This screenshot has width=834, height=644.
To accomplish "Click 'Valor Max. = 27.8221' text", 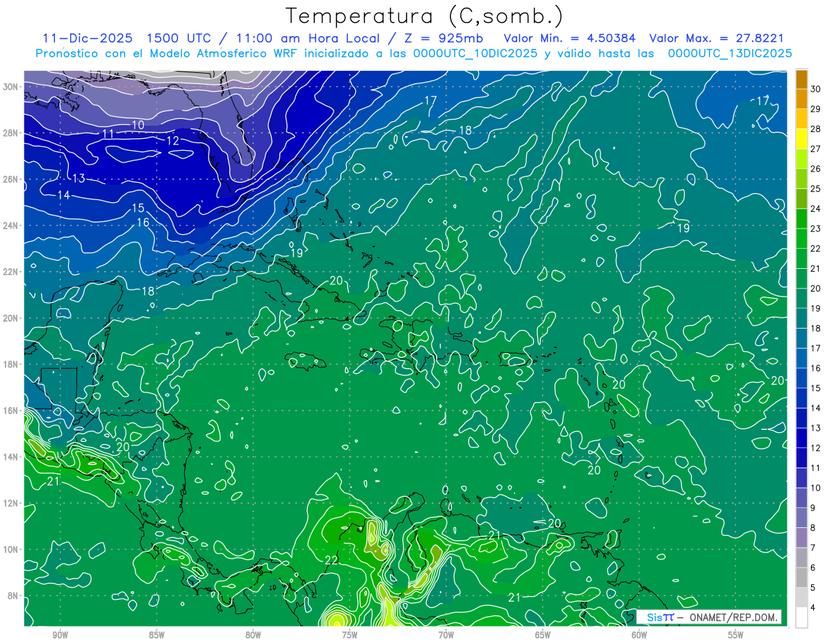I will pos(717,38).
